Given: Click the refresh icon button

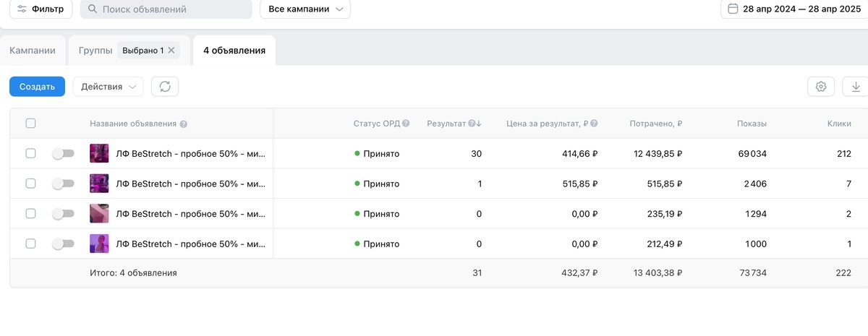Looking at the screenshot, I should point(165,87).
